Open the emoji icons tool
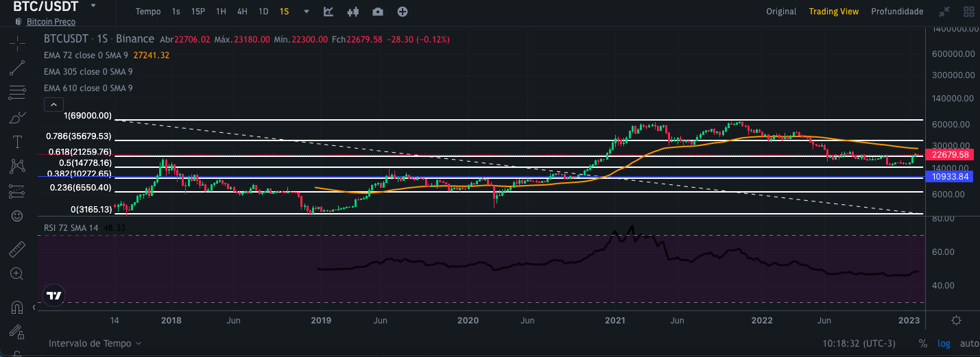 coord(17,216)
